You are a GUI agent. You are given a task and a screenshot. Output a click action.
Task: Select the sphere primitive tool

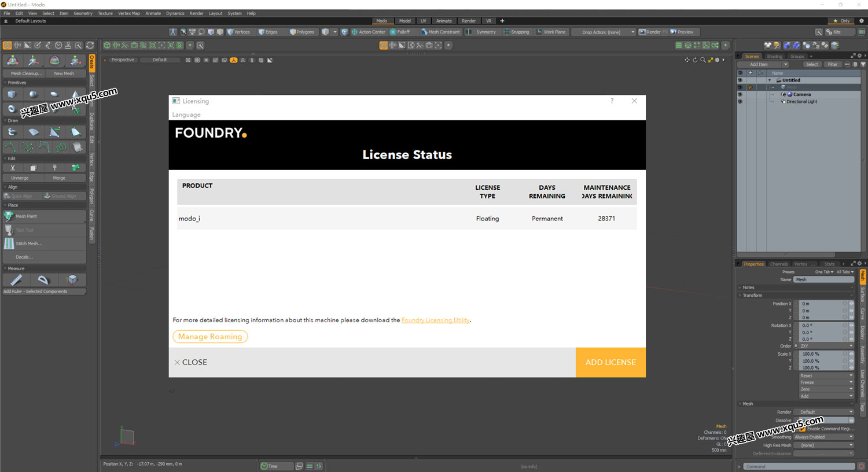(33, 94)
